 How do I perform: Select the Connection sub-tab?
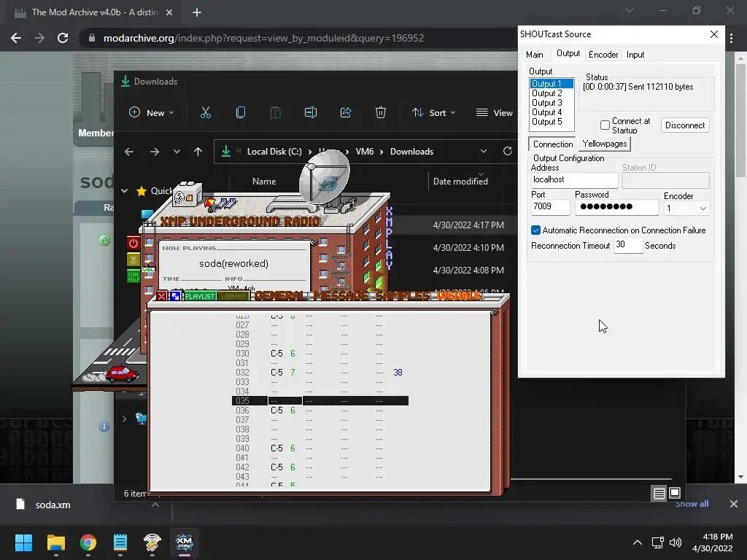click(553, 144)
